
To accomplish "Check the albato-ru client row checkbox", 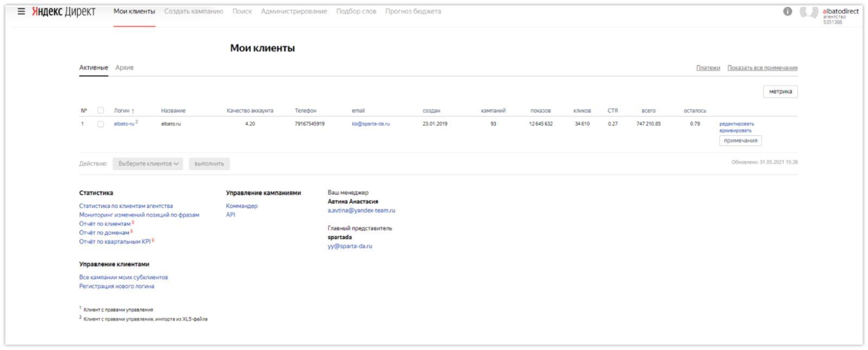I will click(100, 124).
